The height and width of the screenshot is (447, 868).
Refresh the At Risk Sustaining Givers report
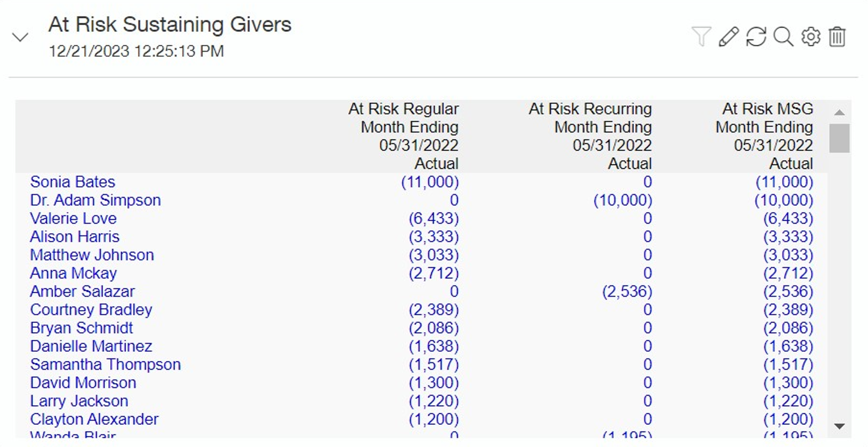pos(756,37)
